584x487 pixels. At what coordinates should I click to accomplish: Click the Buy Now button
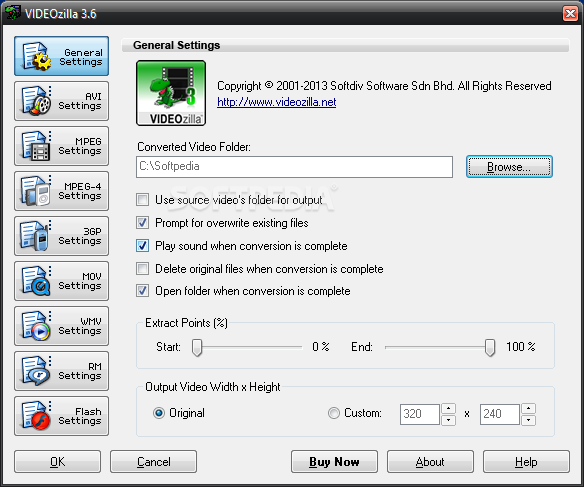(x=334, y=462)
